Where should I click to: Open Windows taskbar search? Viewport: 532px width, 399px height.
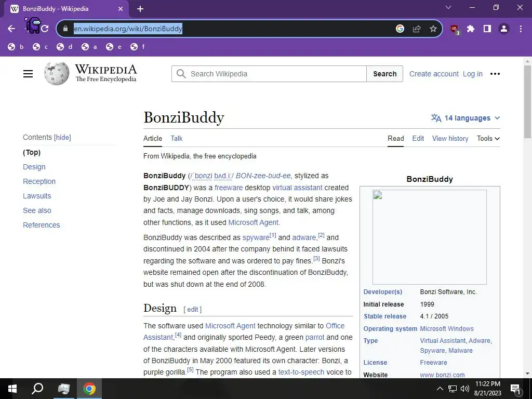tap(37, 389)
